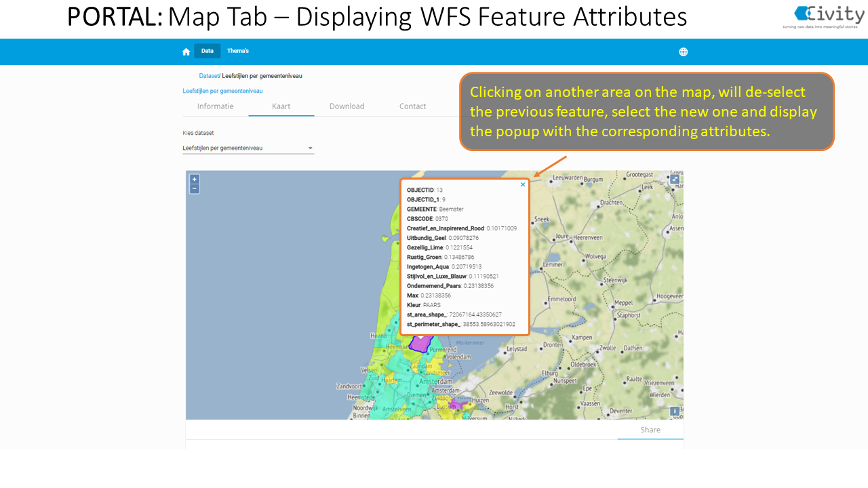The image size is (868, 488).
Task: Click the Leeuwarden label on map
Action: pos(568,178)
